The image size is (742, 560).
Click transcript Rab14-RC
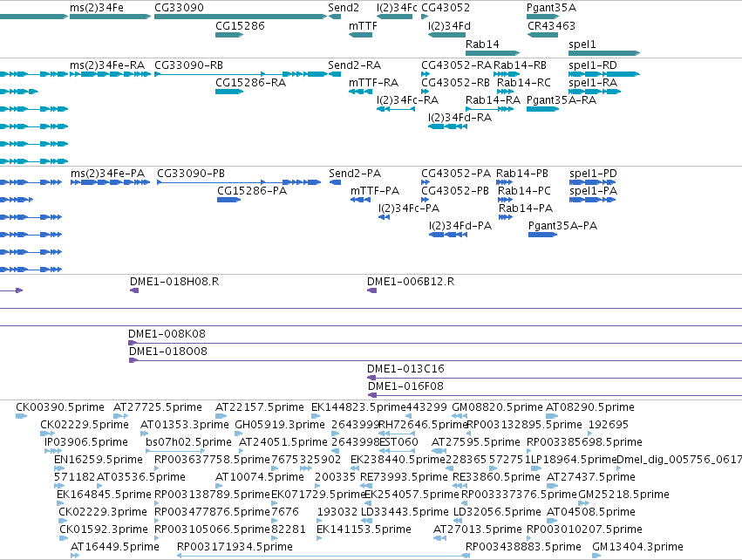coord(524,83)
